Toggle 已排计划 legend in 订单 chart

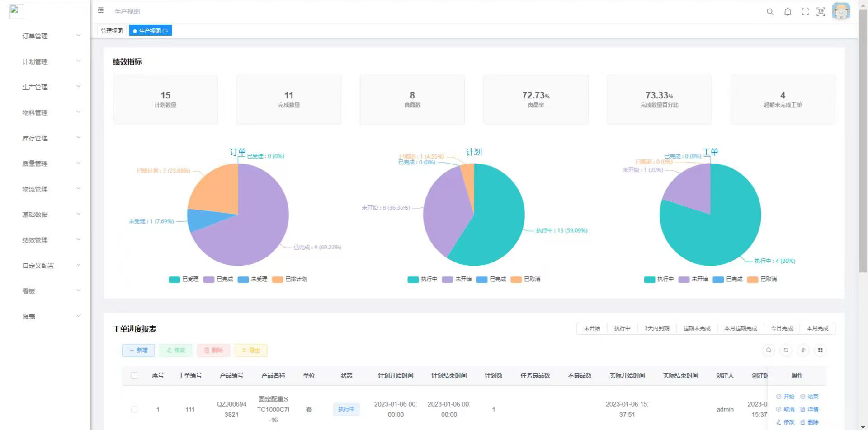click(289, 279)
